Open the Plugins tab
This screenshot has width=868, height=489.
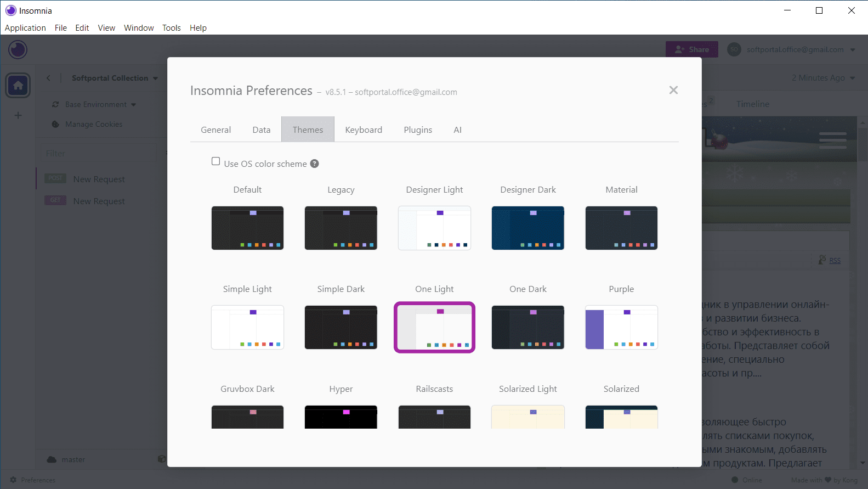418,130
